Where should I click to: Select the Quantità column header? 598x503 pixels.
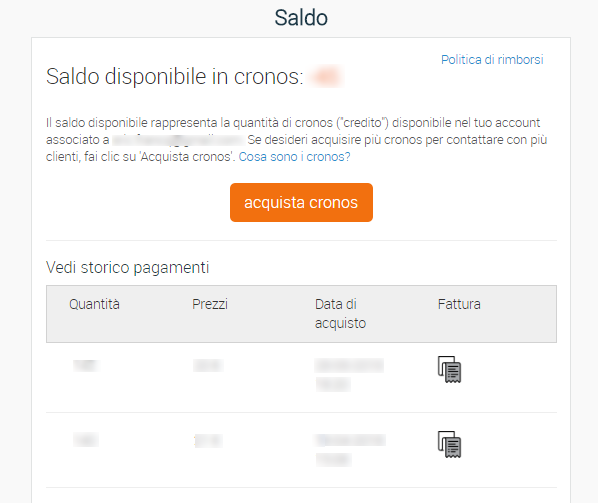tap(94, 304)
